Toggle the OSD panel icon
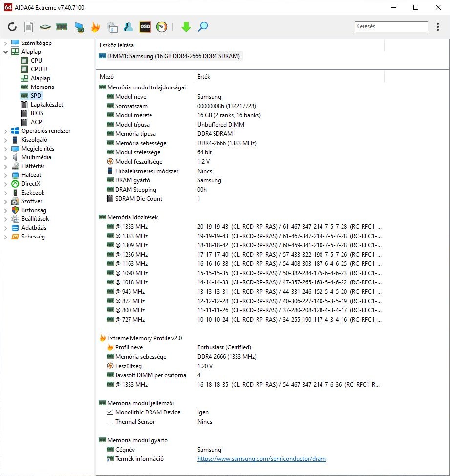Image resolution: width=450 pixels, height=476 pixels. coord(145,27)
